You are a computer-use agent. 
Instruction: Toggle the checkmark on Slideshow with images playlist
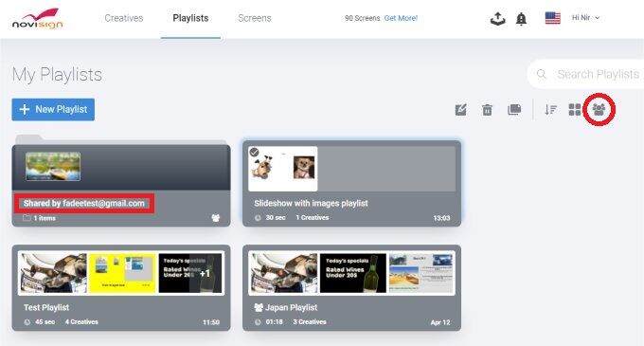[x=254, y=152]
